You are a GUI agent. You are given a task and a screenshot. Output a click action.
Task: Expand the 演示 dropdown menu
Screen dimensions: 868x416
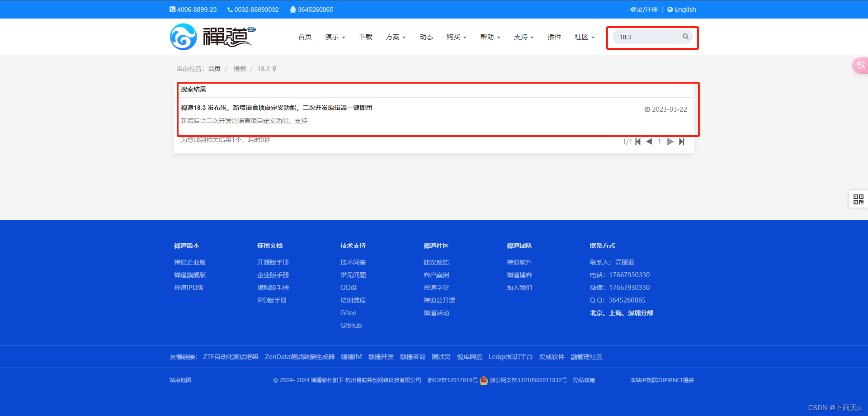[x=335, y=37]
